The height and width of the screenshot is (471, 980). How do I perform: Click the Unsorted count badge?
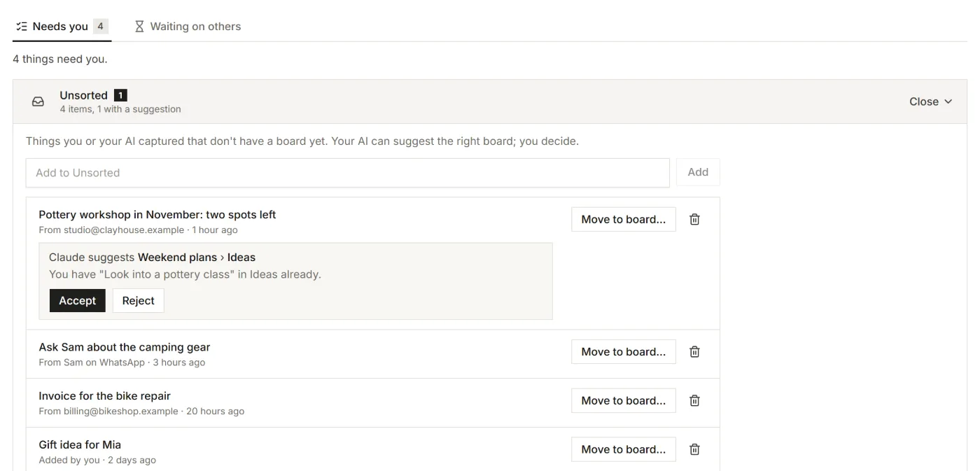click(x=120, y=95)
